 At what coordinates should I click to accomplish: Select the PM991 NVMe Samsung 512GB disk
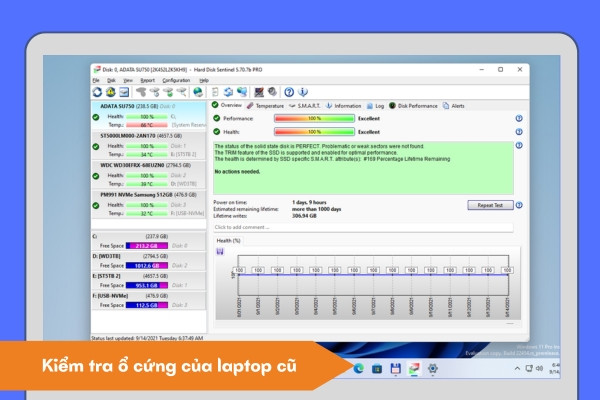[x=149, y=204]
